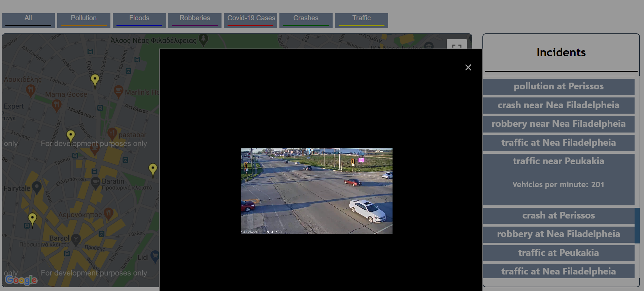Click the Barsol bar pin
The width and height of the screenshot is (644, 291).
point(76,240)
